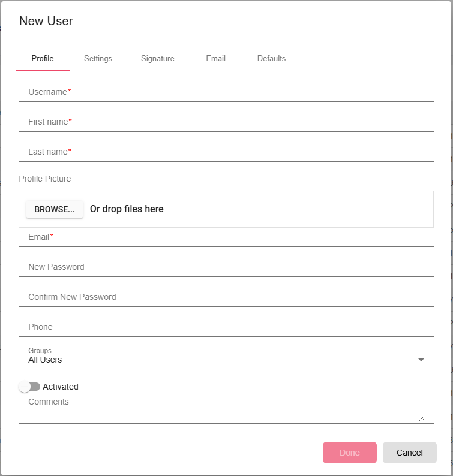Viewport: 453px width, 476px height.
Task: Focus the New Password field
Action: click(x=226, y=267)
